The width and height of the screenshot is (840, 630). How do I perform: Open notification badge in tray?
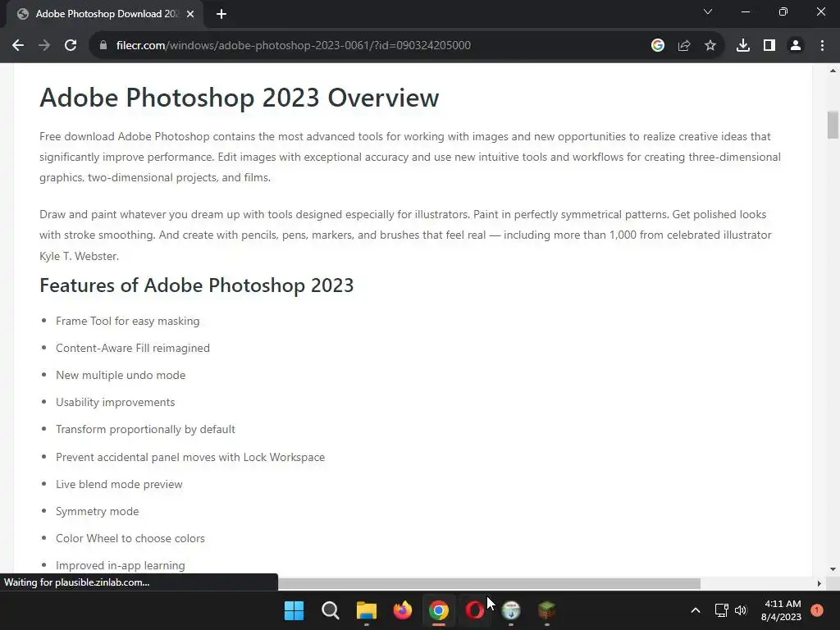(x=817, y=609)
